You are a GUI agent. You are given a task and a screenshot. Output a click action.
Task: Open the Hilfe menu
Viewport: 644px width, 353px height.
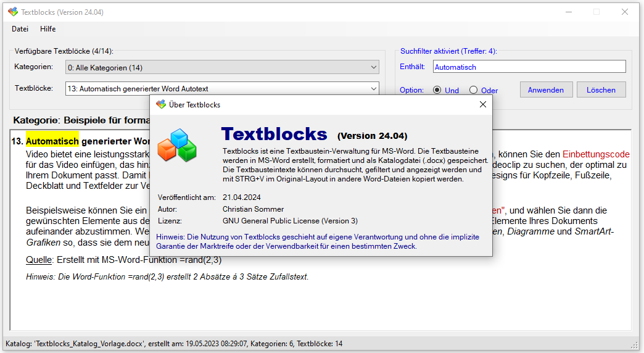pos(47,29)
